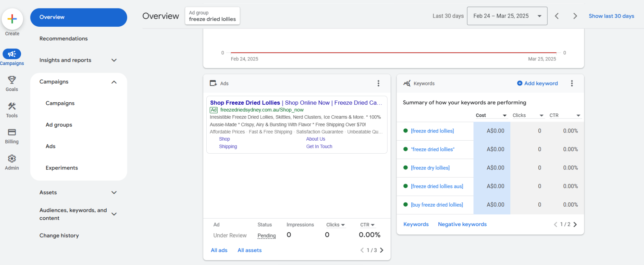644x265 pixels.
Task: Open Ads card three-dot menu
Action: (x=378, y=83)
